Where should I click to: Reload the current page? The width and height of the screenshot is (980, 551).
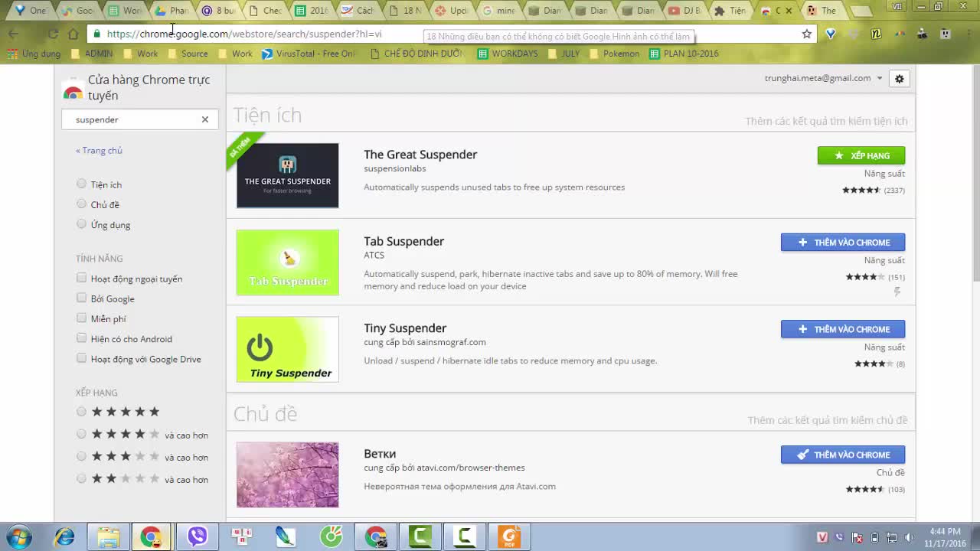53,34
